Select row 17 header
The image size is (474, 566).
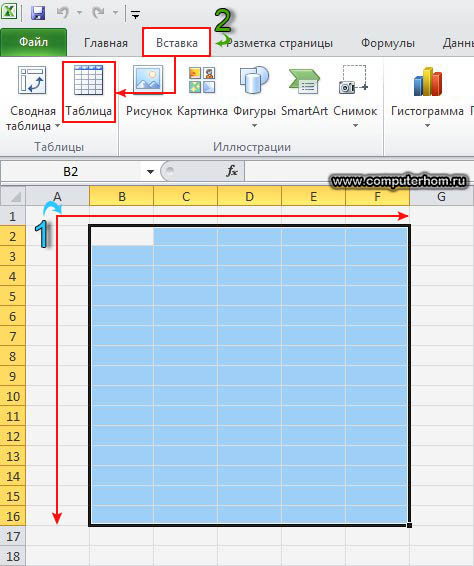coord(13,536)
